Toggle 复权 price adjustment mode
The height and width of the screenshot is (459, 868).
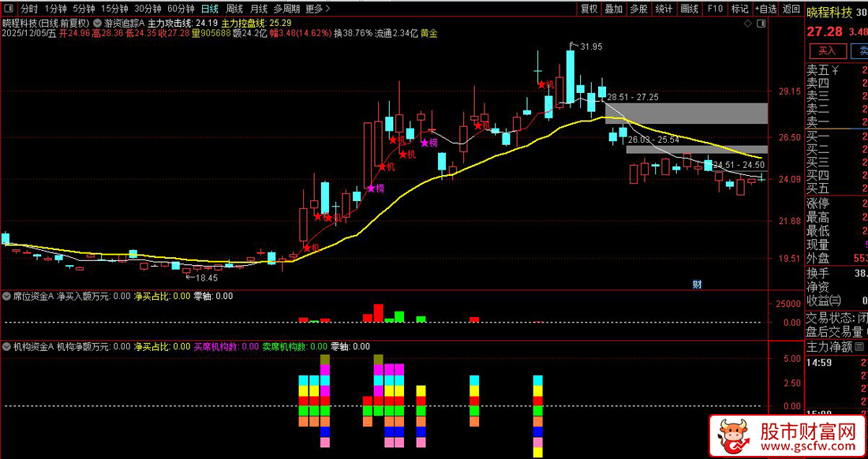[589, 9]
